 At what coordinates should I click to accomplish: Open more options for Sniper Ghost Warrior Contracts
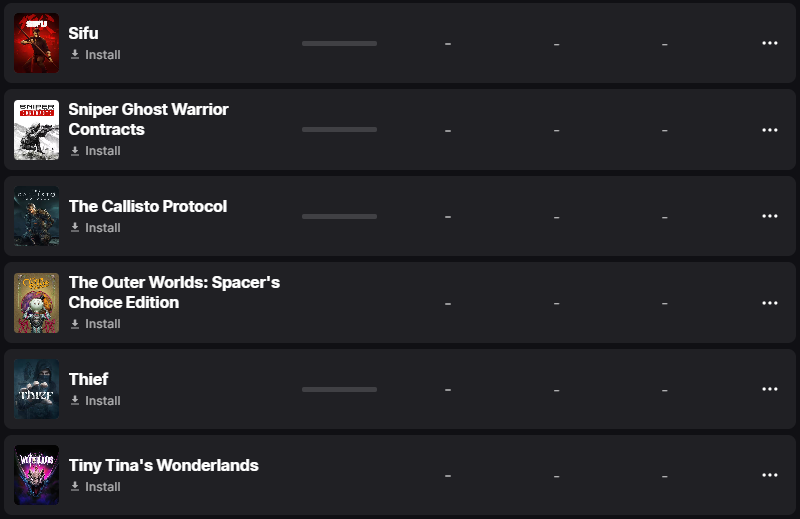[769, 130]
